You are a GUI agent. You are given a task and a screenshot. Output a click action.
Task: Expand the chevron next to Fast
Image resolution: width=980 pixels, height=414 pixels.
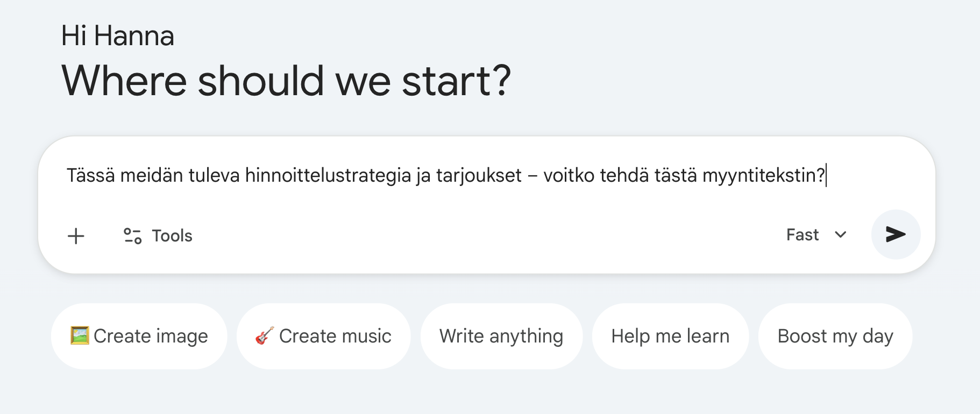pos(840,235)
